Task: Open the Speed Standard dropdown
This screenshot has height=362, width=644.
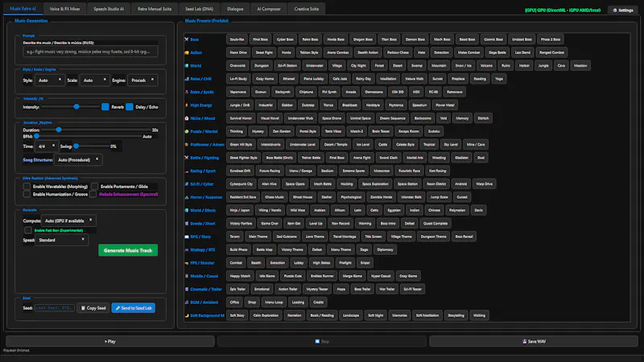Action: 62,240
